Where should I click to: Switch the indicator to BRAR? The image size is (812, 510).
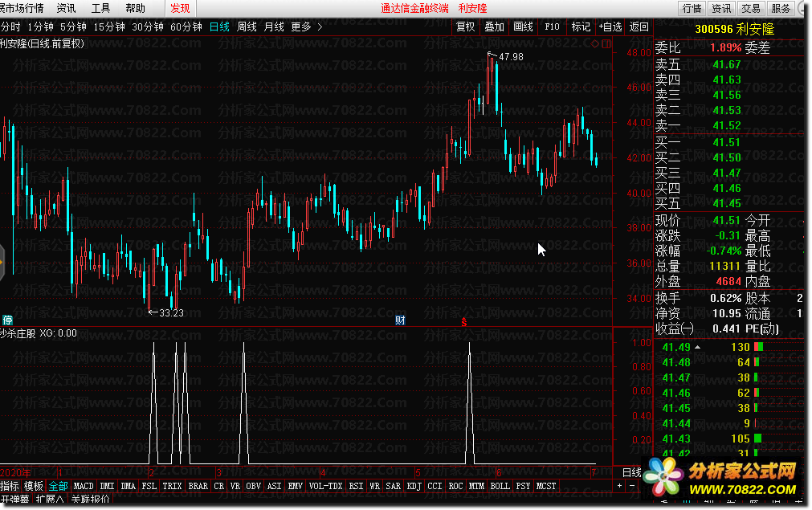coord(198,486)
